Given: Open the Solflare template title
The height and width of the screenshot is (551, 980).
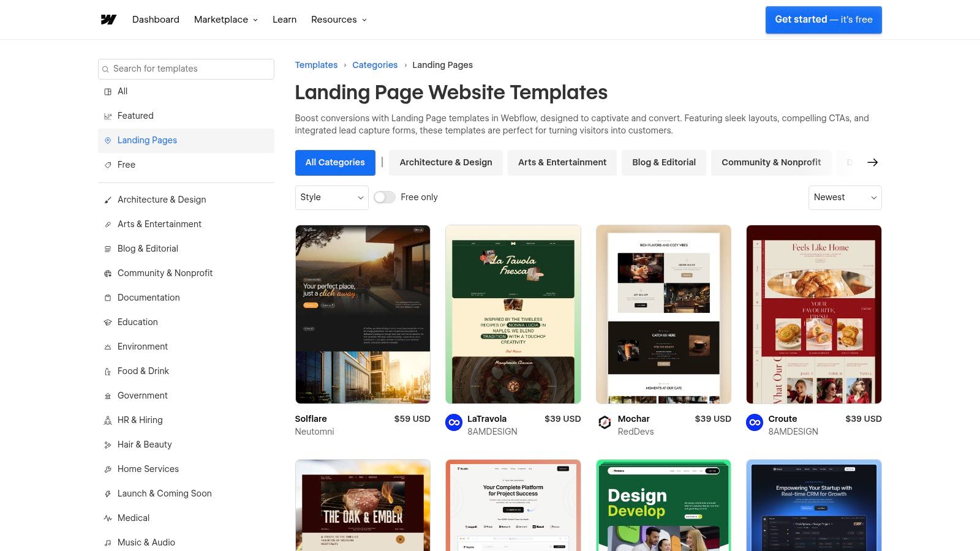Looking at the screenshot, I should click(x=311, y=419).
